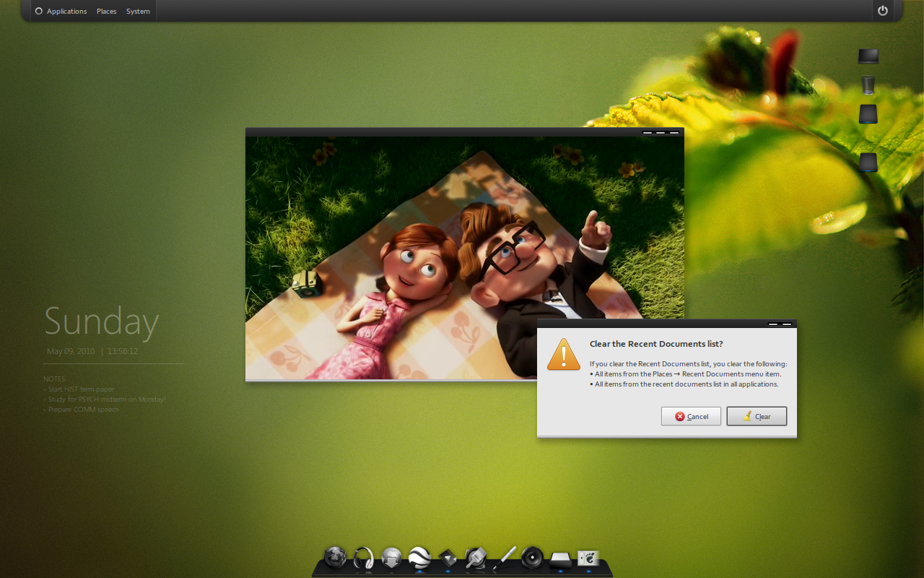Image resolution: width=924 pixels, height=578 pixels.
Task: Click the 'Prepare COMM speech' note
Action: (x=81, y=410)
